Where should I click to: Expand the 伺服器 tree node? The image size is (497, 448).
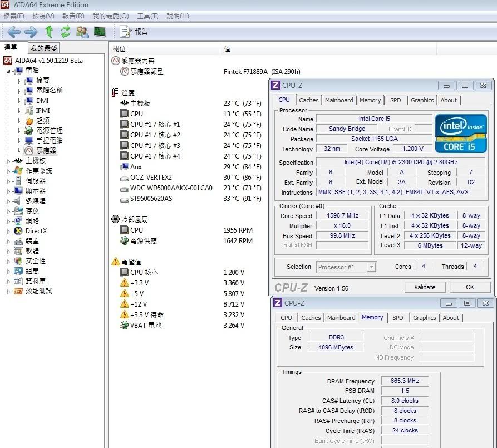point(8,181)
